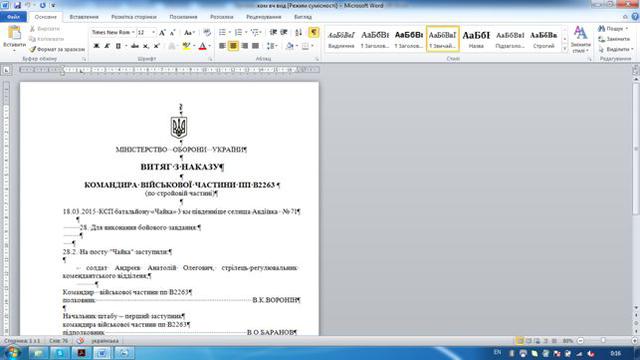Click the Increase Indent icon
The width and height of the screenshot is (640, 360).
(x=284, y=32)
